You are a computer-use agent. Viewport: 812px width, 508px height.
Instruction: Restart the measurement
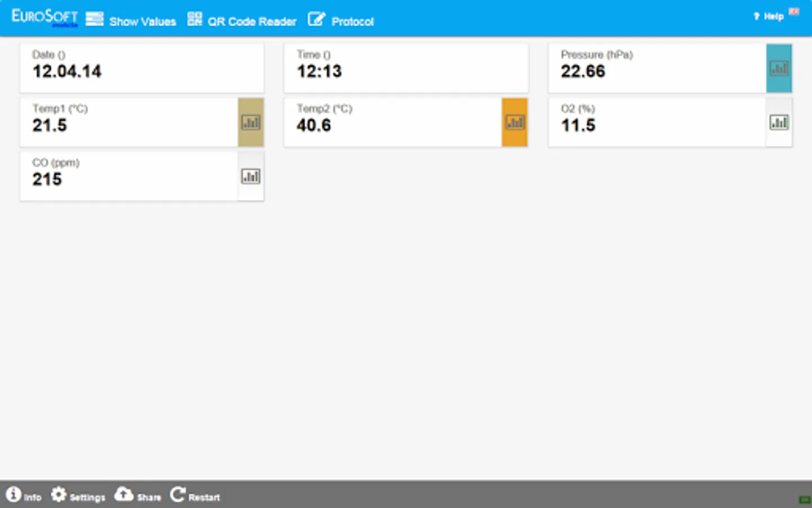coord(195,495)
